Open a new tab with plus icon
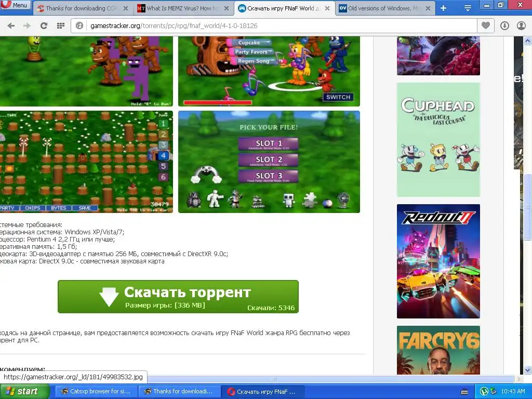532x399 pixels. (444, 8)
